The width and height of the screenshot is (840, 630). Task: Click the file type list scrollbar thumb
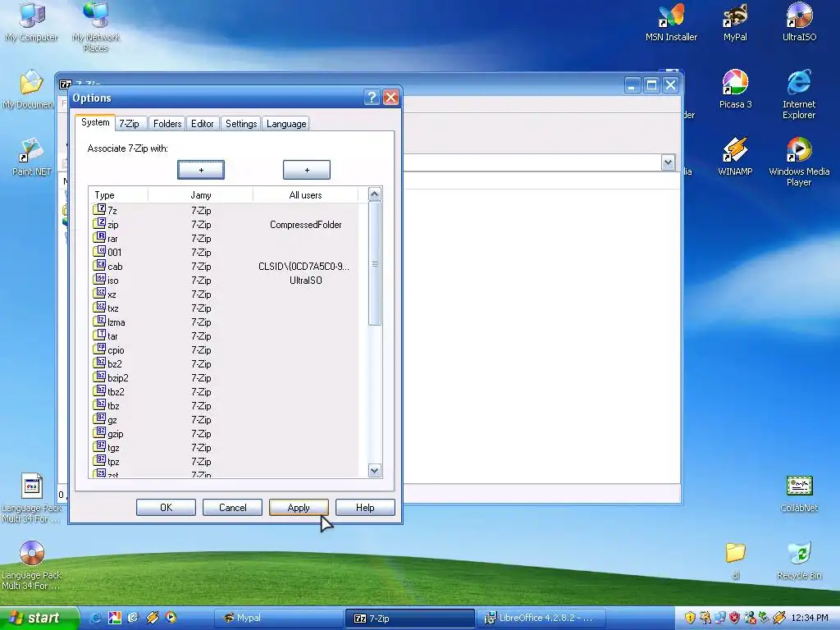(374, 263)
